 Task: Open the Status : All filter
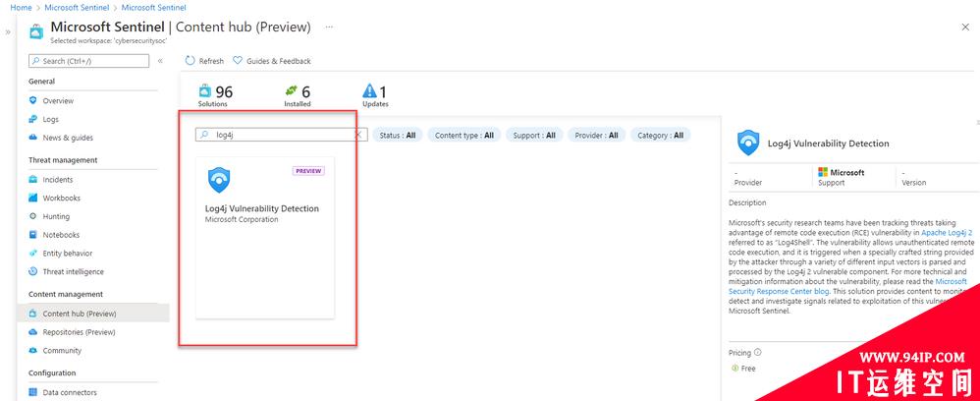click(x=398, y=135)
